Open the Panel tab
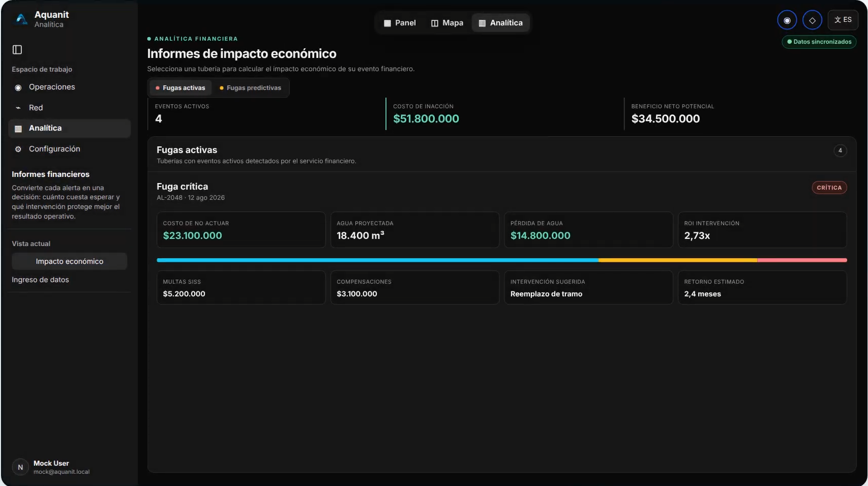Viewport: 868px width, 486px height. point(400,23)
